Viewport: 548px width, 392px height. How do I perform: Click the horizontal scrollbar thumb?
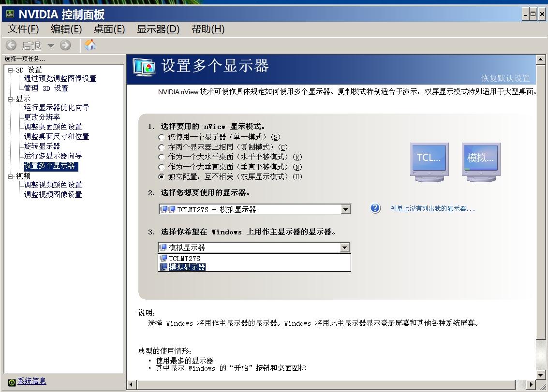coord(326,385)
